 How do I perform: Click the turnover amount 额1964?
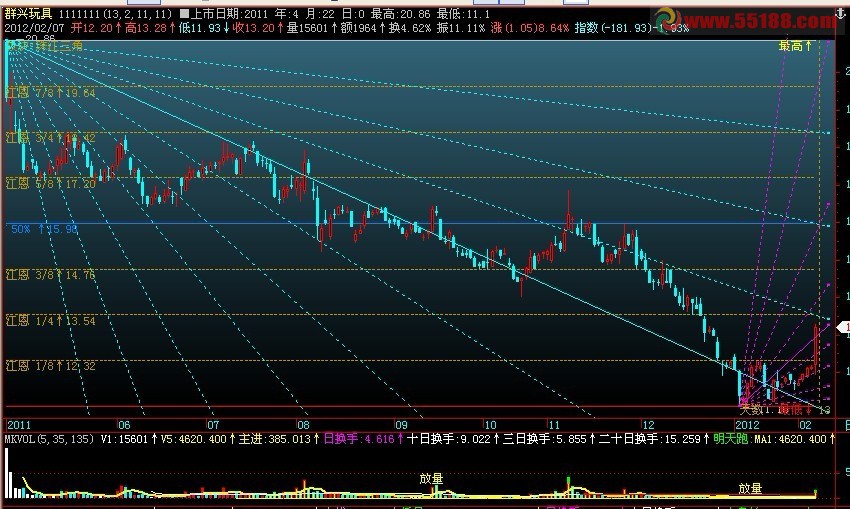tap(358, 28)
